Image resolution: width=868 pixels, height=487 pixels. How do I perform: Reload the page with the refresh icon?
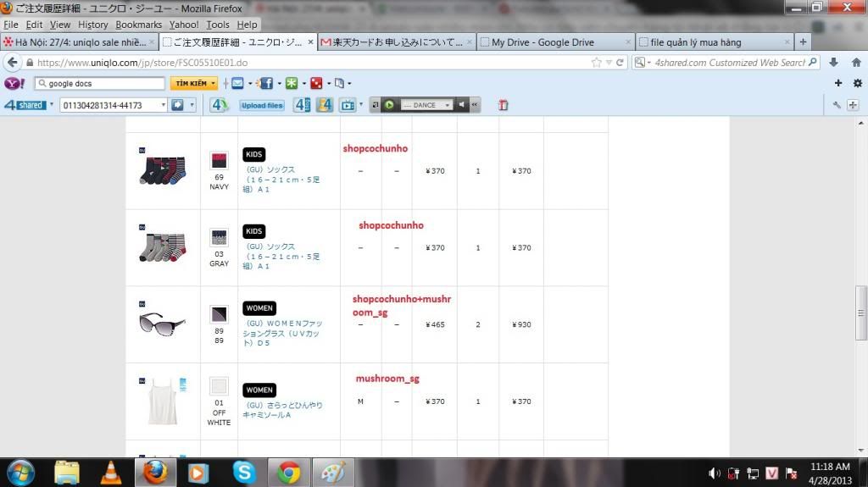point(620,63)
